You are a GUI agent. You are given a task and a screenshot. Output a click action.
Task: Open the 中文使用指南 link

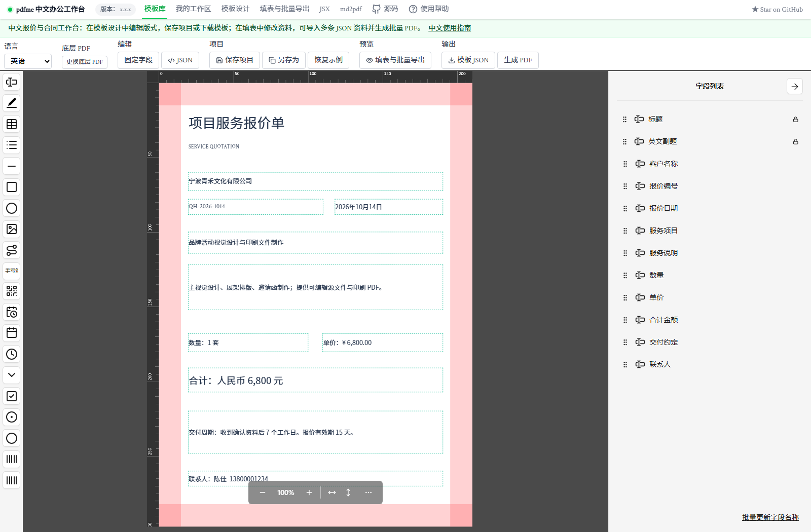(x=450, y=28)
